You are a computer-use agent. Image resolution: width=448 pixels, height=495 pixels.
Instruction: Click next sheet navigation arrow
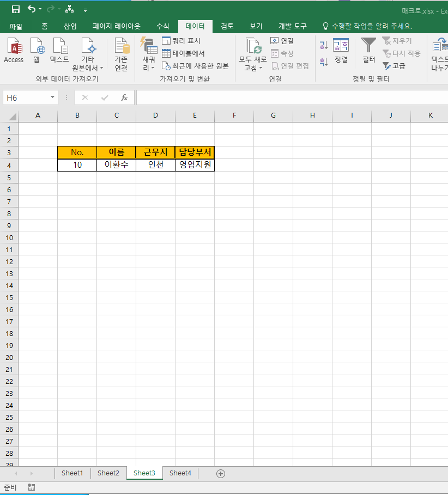(31, 473)
